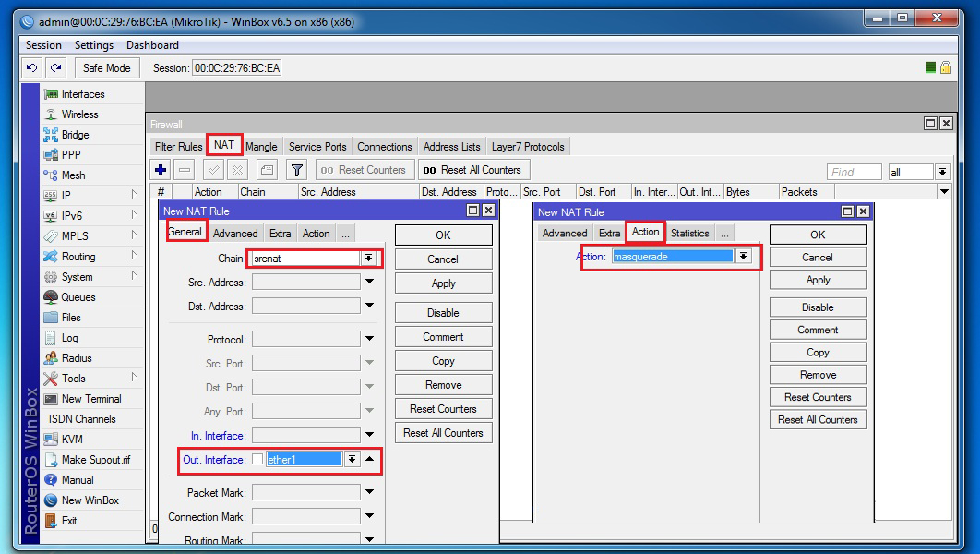Click the comment icon in Firewall toolbar
Screen dimensions: 980x554
point(267,170)
